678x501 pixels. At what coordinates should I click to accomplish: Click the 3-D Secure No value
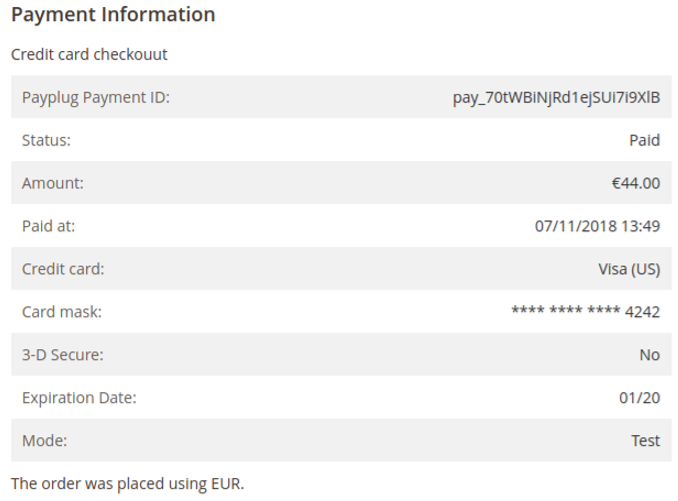click(x=649, y=355)
